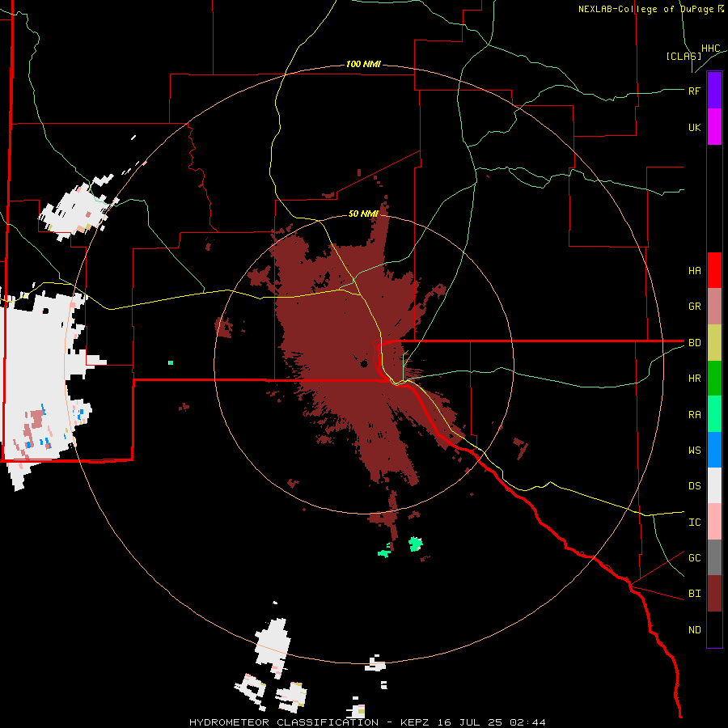Click the UK legend label
The image size is (728, 728).
[694, 127]
